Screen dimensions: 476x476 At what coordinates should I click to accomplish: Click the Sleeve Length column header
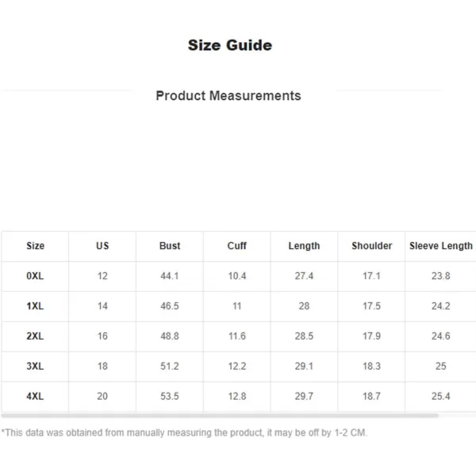(441, 246)
